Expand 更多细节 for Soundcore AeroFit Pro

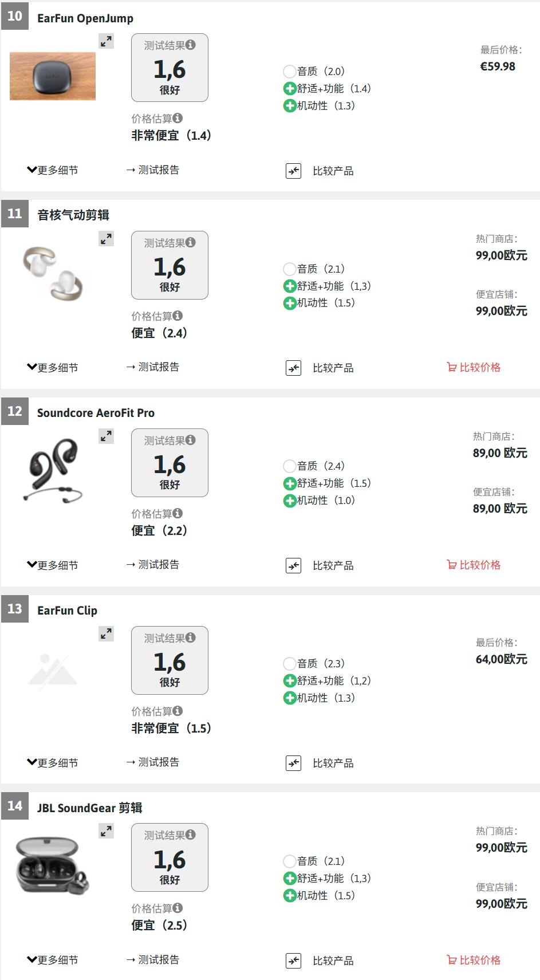[52, 565]
